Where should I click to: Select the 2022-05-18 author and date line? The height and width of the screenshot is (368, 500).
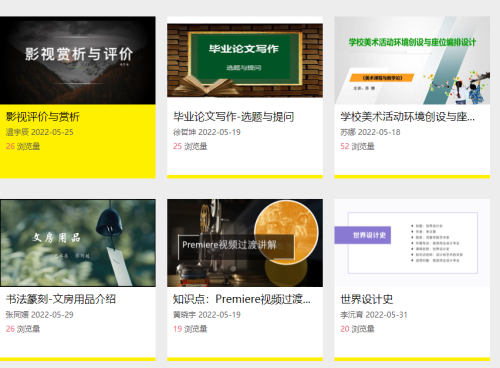[370, 132]
